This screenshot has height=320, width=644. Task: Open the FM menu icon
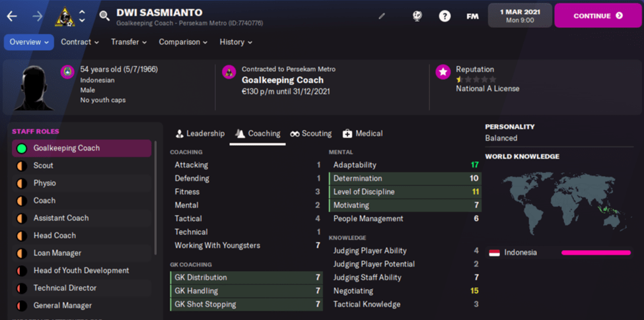(472, 16)
